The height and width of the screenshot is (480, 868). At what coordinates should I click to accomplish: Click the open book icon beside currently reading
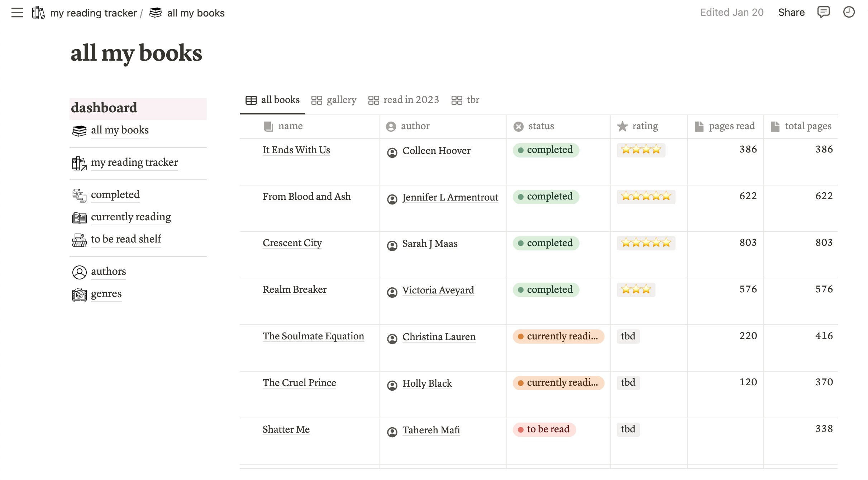click(79, 217)
